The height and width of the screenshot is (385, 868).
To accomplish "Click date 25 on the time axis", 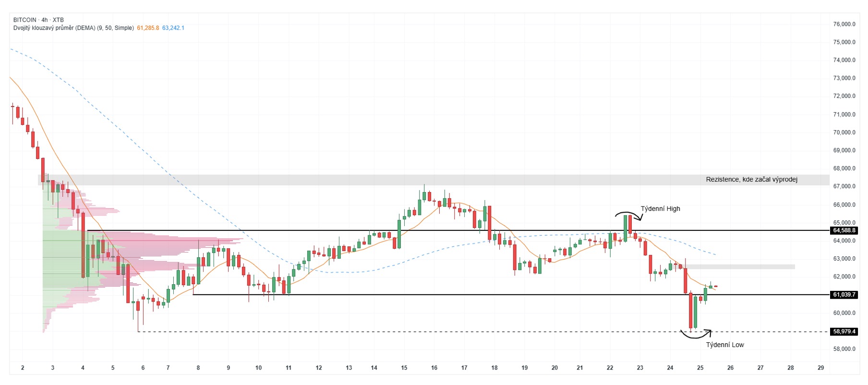I will (700, 368).
